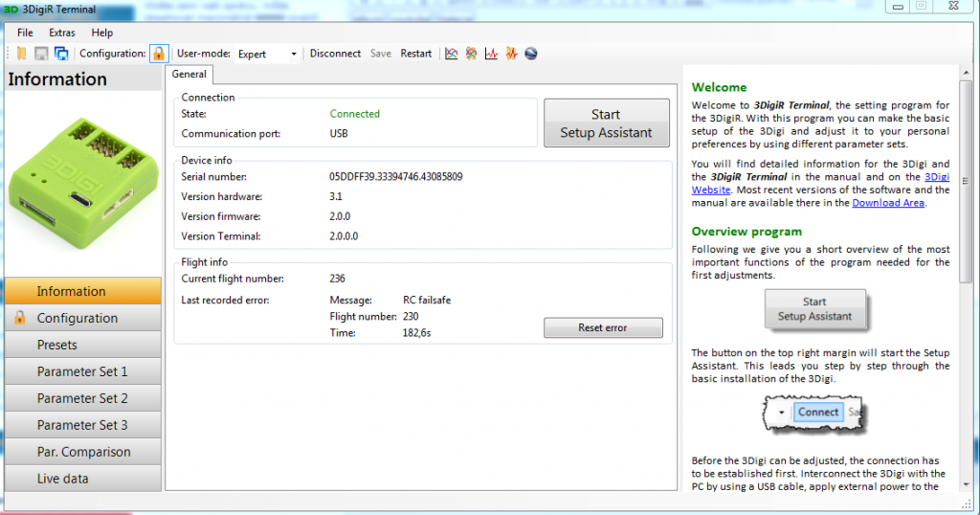
Task: Click the open file folder icon
Action: [22, 54]
